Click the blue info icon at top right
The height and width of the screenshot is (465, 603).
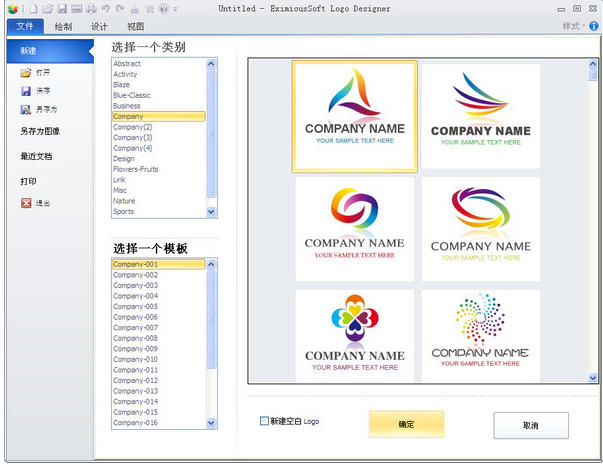point(594,26)
